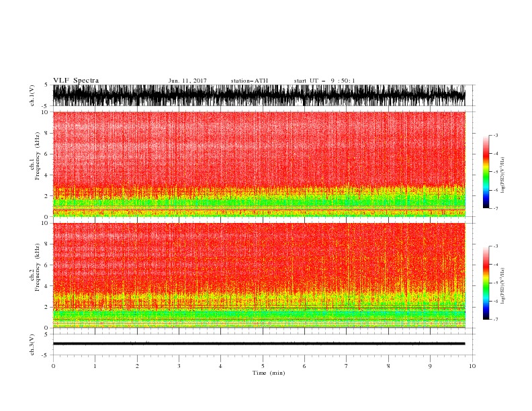Click the log(PSD) label beside ch.1 color scale
This screenshot has width=532, height=411.
[x=503, y=175]
